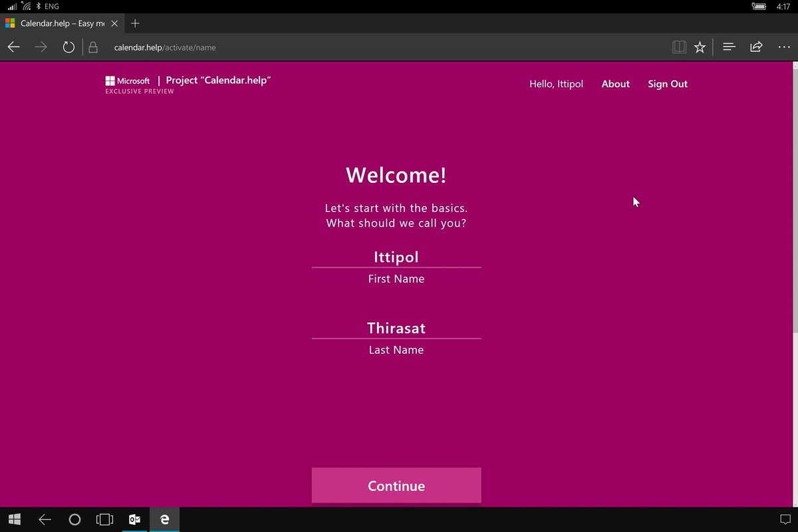Click Project "Calendar.help" header title

(x=218, y=80)
